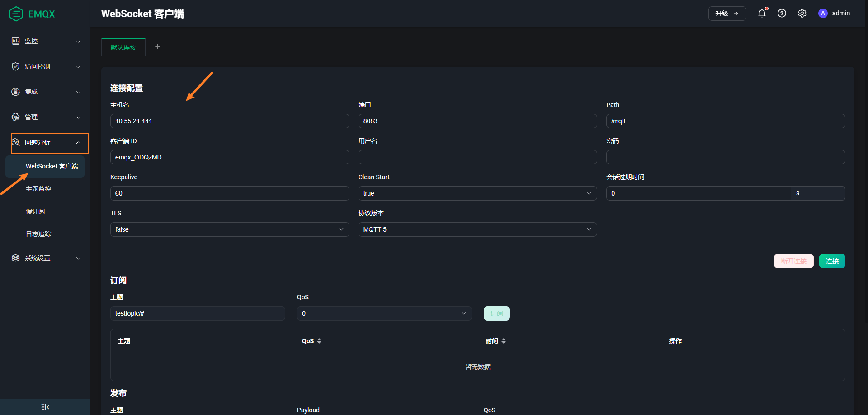
Task: Click the 发布 section heading
Action: 118,393
